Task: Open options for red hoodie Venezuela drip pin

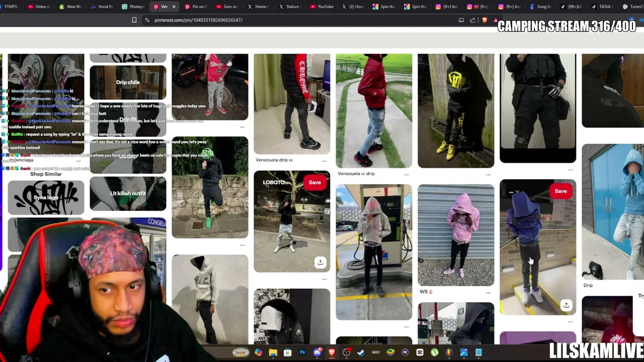Action: 406,174
